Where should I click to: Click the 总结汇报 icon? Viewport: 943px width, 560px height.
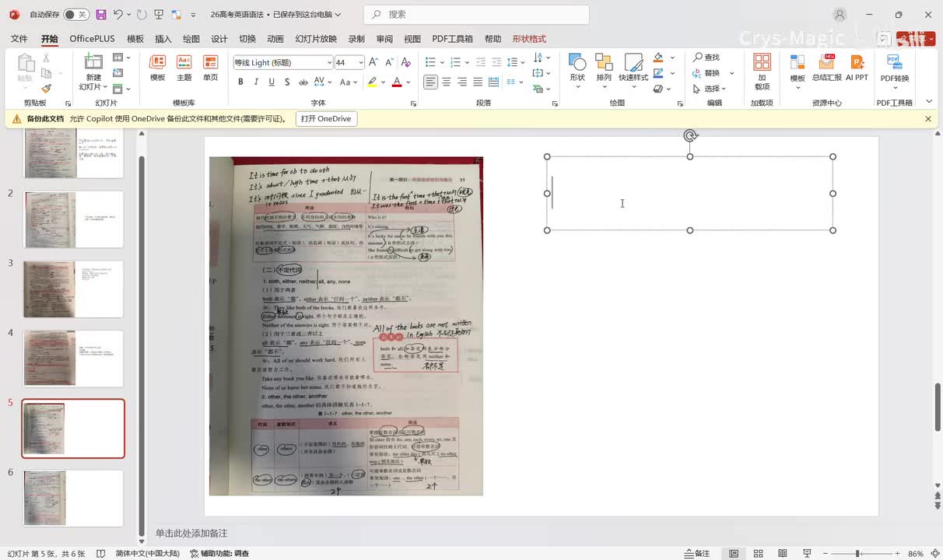click(827, 68)
